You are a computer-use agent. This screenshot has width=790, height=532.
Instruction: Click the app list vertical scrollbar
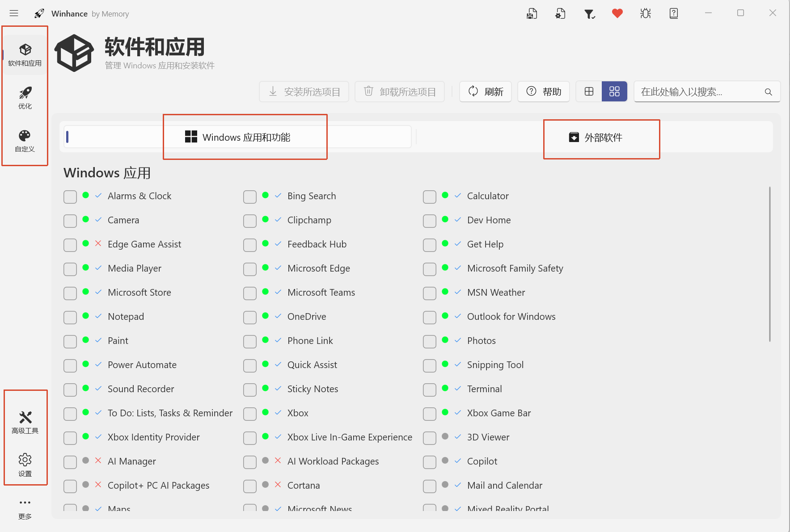tap(769, 264)
